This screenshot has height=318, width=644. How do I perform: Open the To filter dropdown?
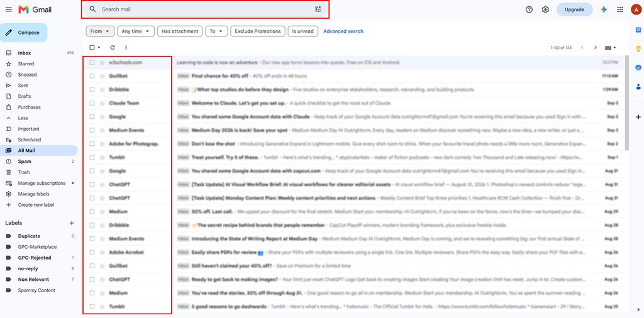coord(216,31)
